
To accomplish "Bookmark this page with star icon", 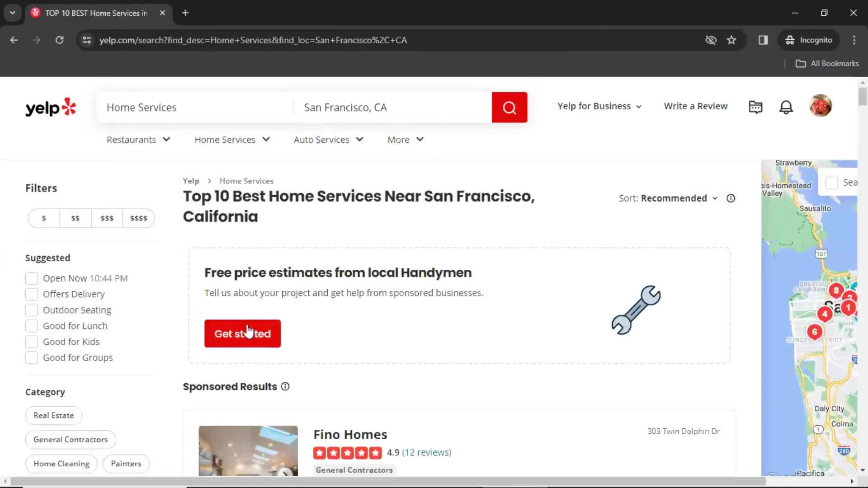I will 731,40.
